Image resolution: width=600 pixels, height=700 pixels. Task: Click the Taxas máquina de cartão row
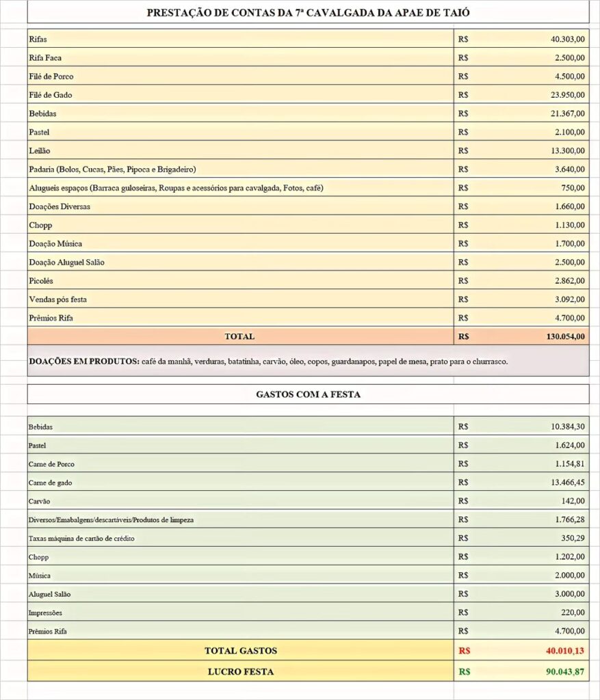(309, 539)
